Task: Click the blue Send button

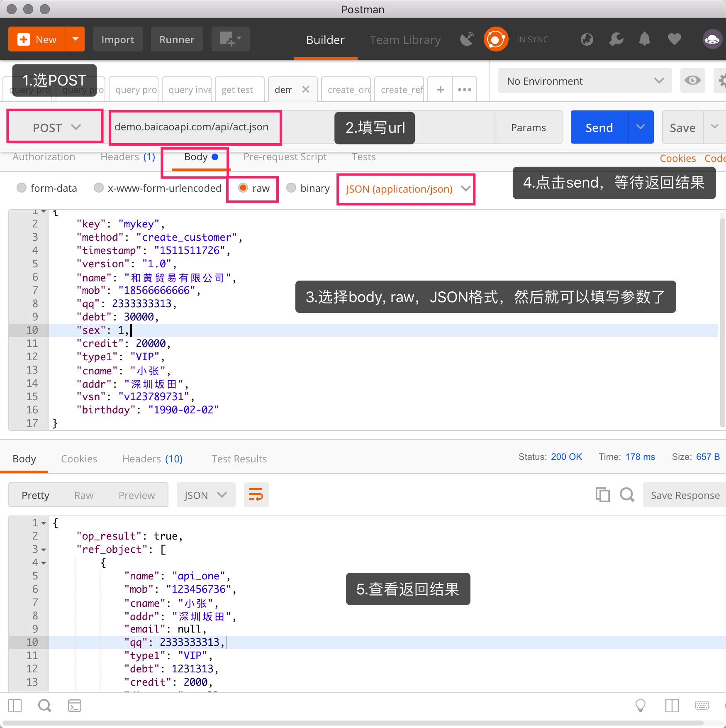Action: tap(599, 127)
